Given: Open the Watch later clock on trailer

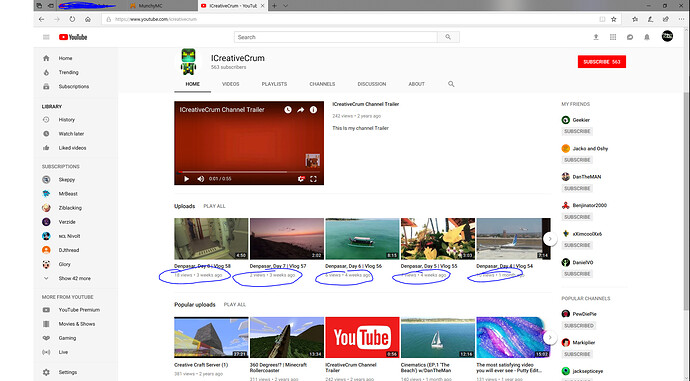Looking at the screenshot, I should [288, 110].
